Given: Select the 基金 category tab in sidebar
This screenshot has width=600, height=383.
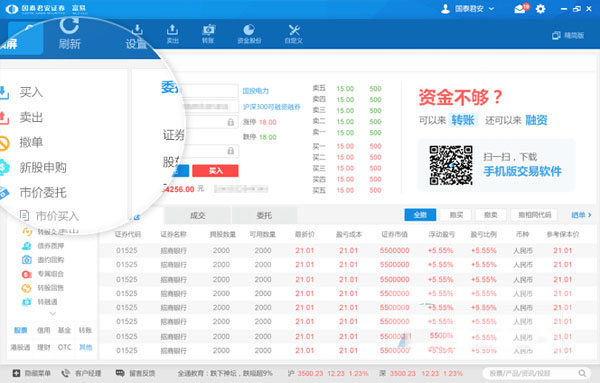Looking at the screenshot, I should (x=64, y=330).
